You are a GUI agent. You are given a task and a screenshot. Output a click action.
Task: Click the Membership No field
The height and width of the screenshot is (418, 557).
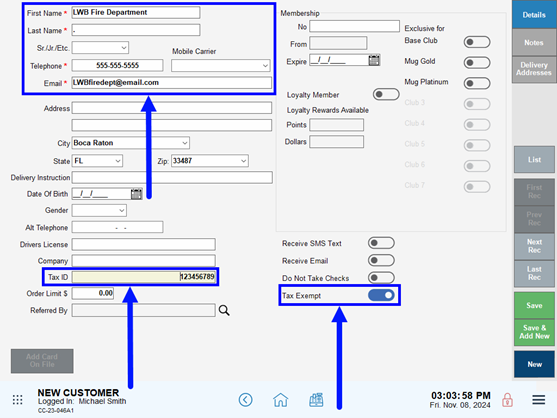[x=355, y=26]
